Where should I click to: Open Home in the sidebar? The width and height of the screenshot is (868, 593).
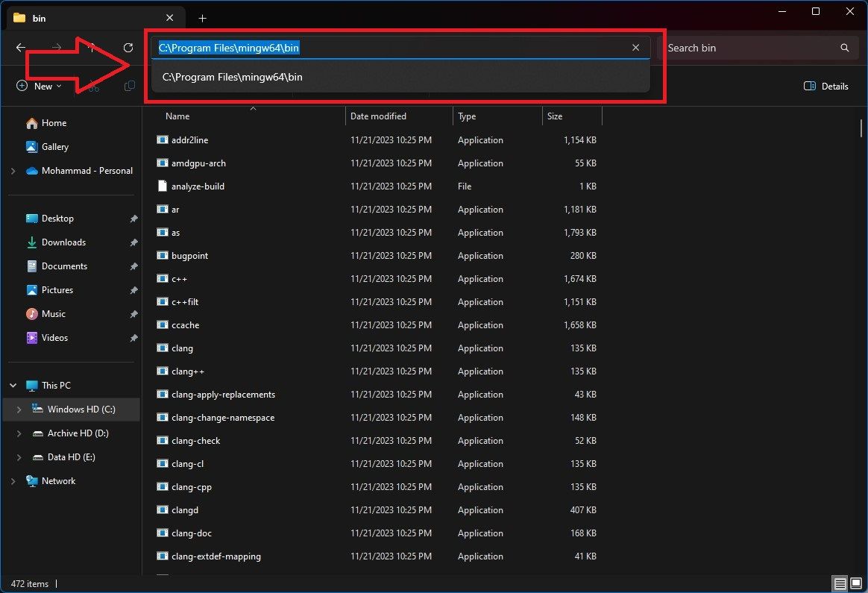[x=46, y=123]
